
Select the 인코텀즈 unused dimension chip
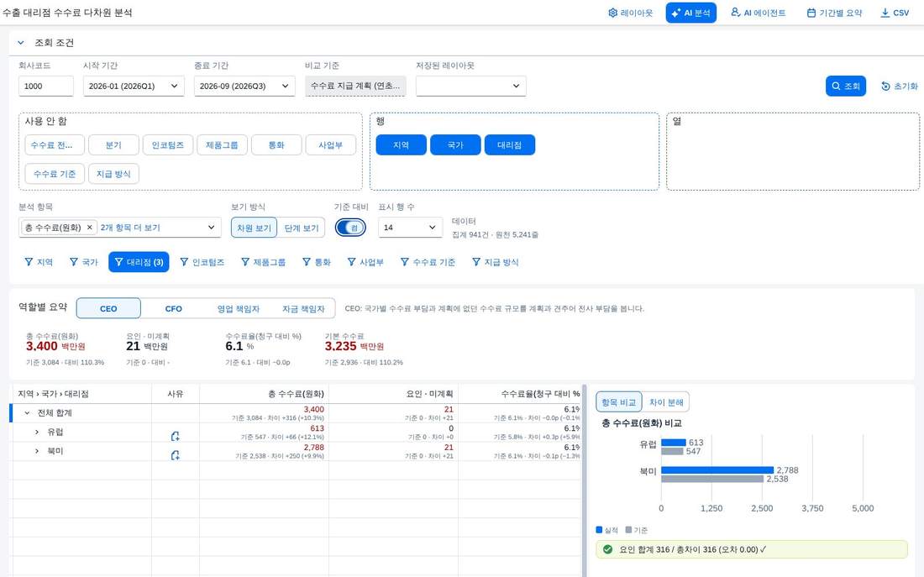click(168, 145)
